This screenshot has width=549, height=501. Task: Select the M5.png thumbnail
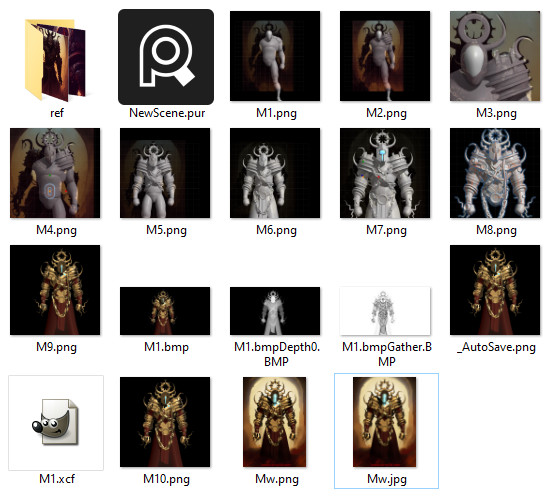pos(165,173)
